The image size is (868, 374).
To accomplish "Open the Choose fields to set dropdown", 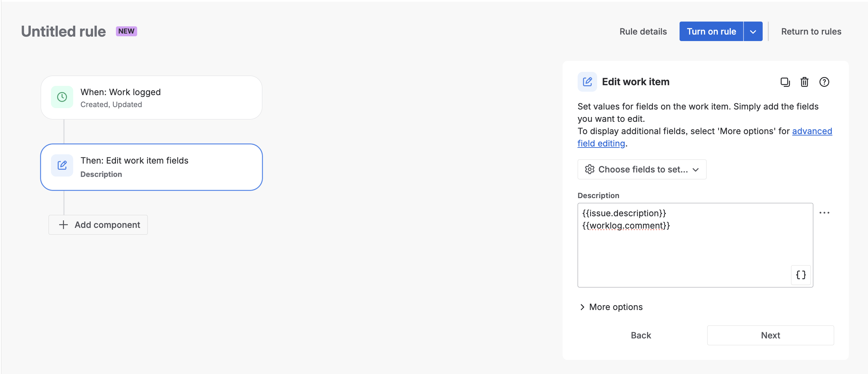I will [x=642, y=169].
